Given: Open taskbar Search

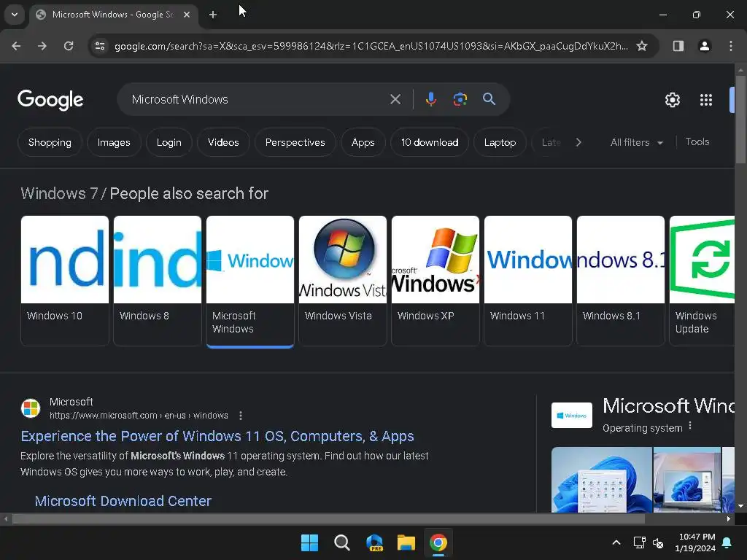Looking at the screenshot, I should [342, 542].
